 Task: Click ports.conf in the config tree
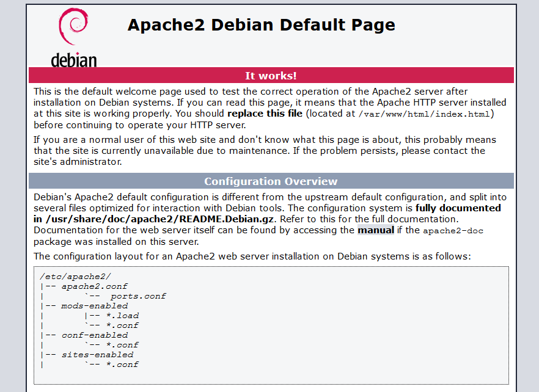tap(138, 296)
